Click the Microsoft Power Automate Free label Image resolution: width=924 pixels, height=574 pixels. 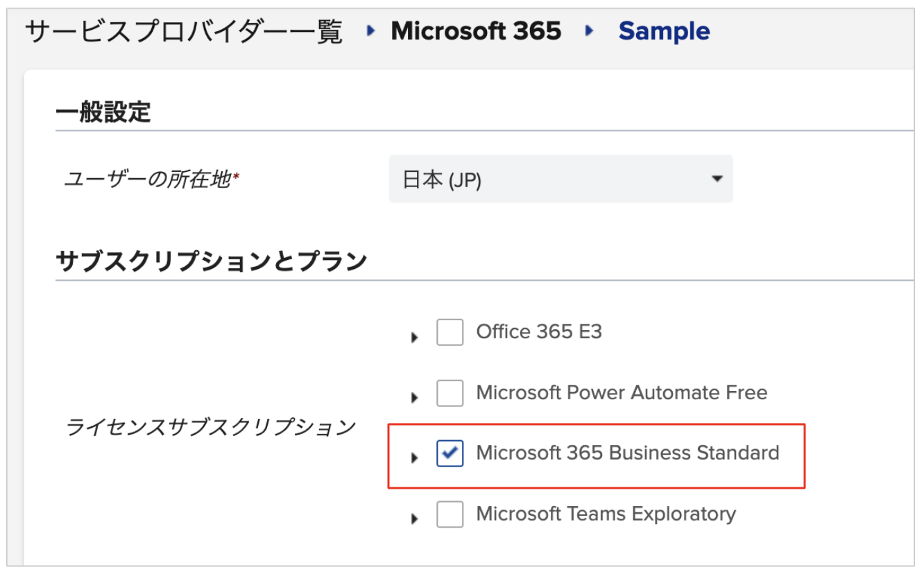pyautogui.click(x=622, y=392)
